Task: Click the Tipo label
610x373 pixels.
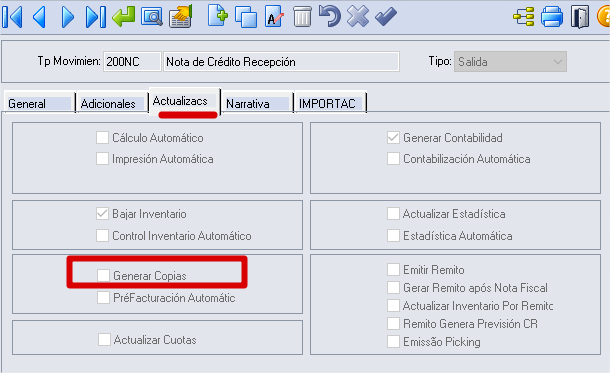Action: click(440, 61)
